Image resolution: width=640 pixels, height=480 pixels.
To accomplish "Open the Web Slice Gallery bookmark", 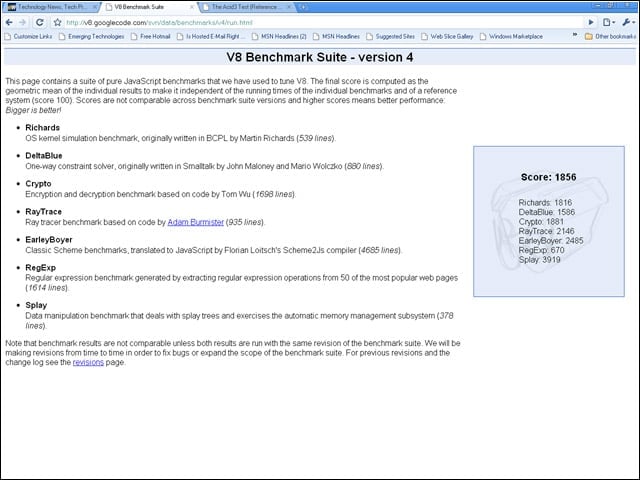I will tap(447, 36).
